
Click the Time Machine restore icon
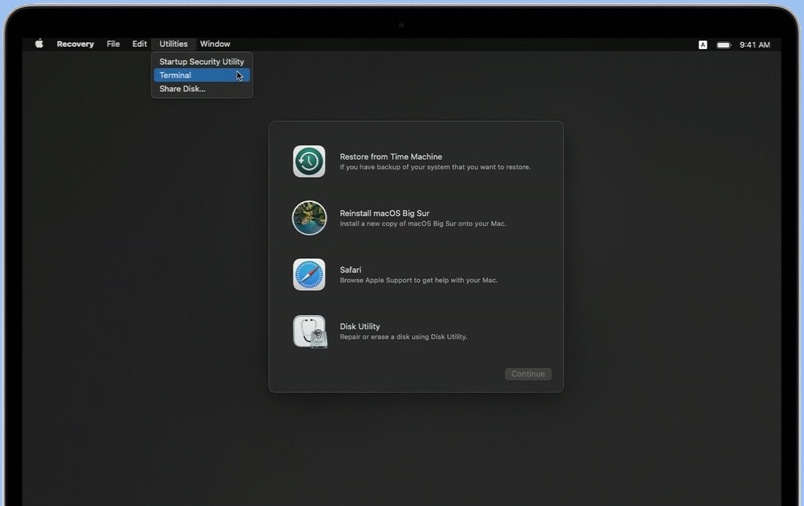309,161
